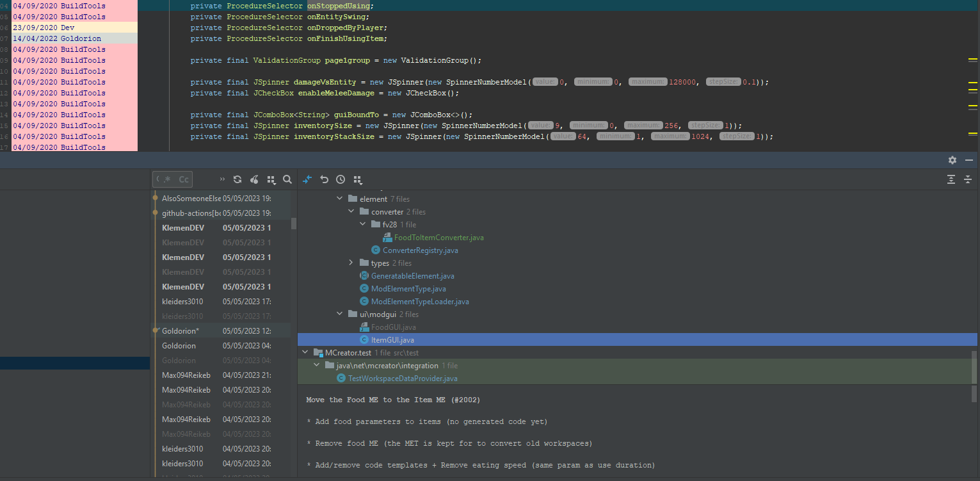Image resolution: width=980 pixels, height=481 pixels.
Task: Select the rollback undo icon in the toolbar
Action: coord(323,179)
